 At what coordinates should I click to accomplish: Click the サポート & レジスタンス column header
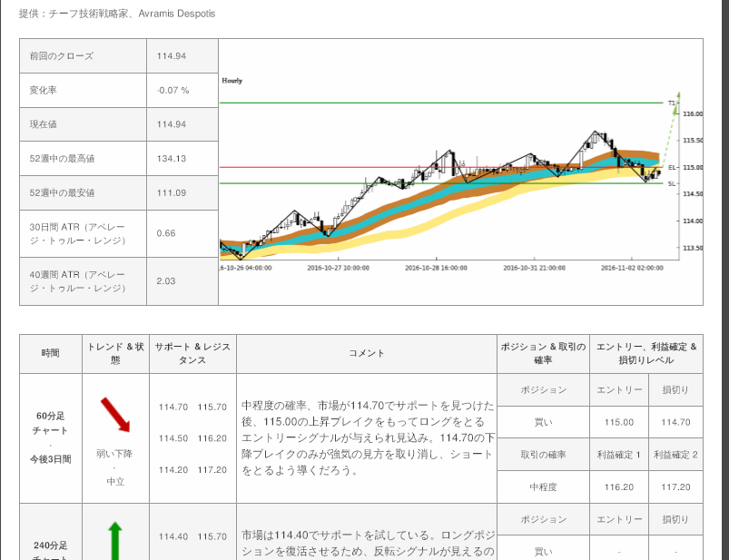click(x=192, y=353)
